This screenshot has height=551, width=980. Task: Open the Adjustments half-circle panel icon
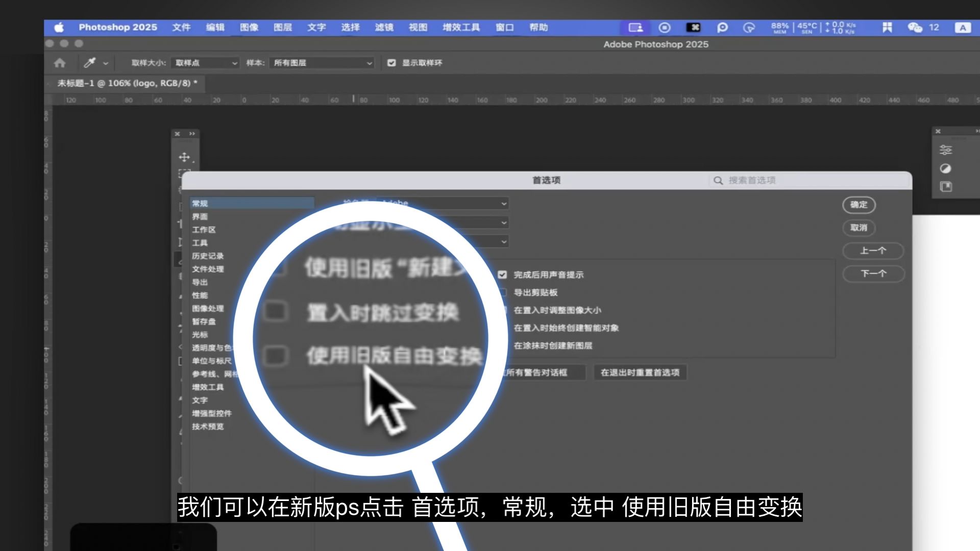tap(945, 168)
